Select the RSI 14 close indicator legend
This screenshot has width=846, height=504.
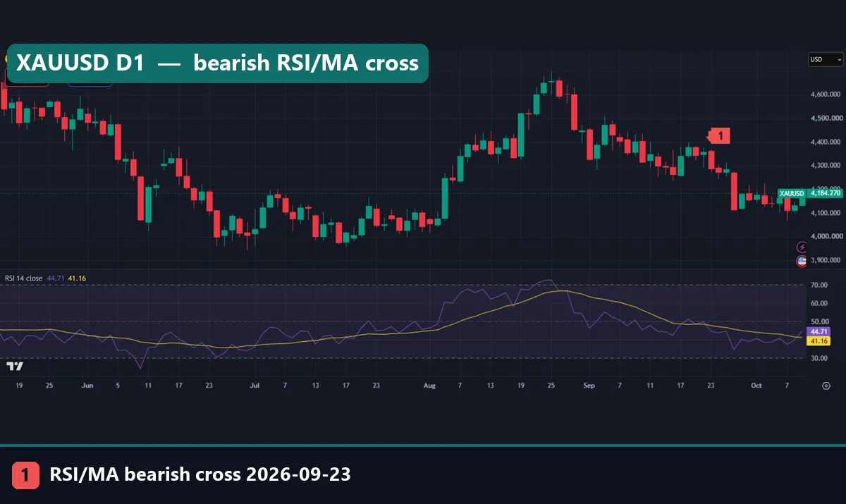click(24, 278)
